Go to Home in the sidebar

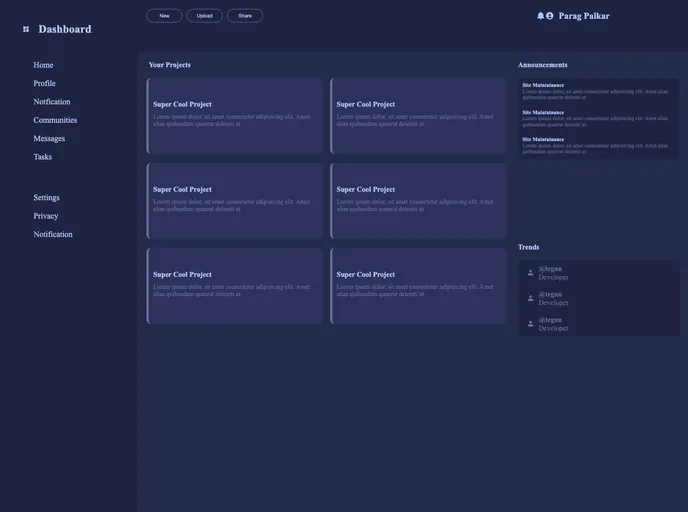[x=43, y=65]
